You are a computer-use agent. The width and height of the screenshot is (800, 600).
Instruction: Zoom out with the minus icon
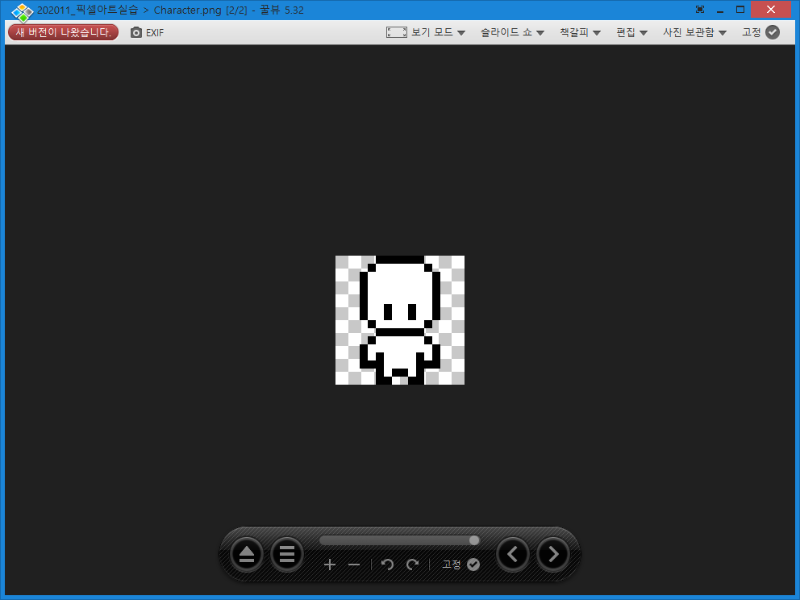point(354,564)
